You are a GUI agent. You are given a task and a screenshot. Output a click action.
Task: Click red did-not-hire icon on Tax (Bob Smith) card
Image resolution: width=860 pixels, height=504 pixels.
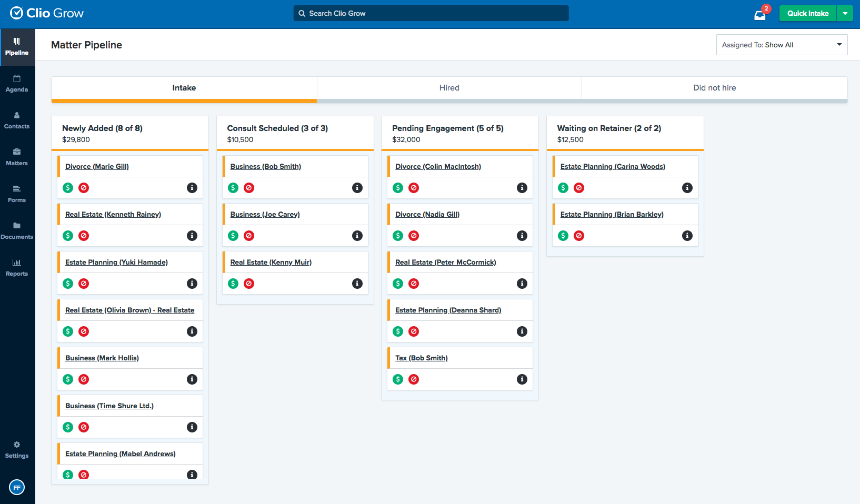pos(414,379)
